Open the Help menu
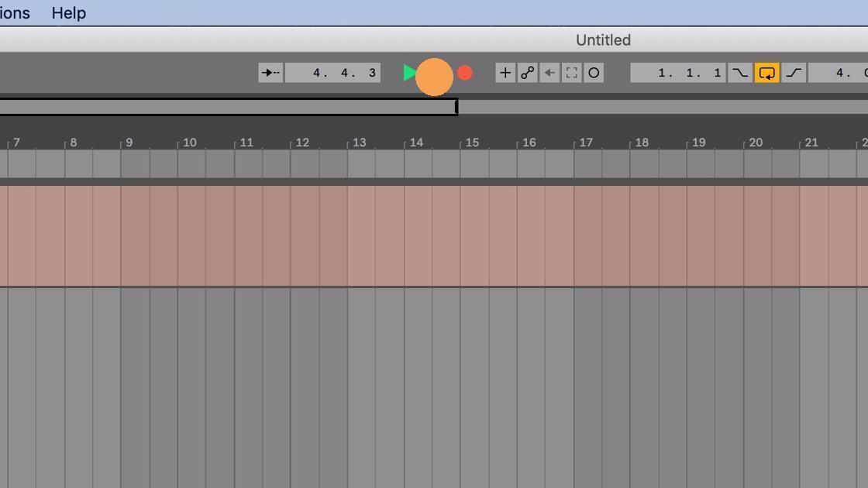868x488 pixels. tap(68, 12)
